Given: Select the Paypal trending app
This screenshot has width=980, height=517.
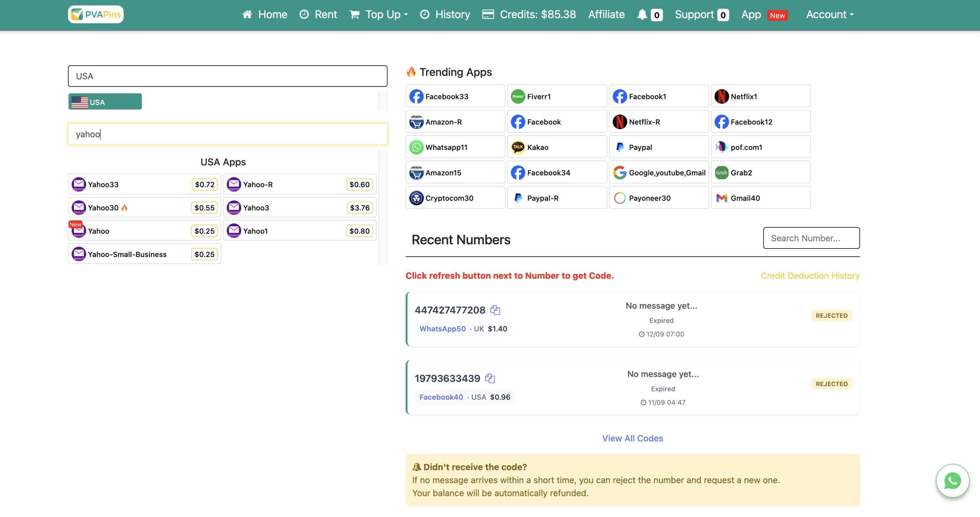Looking at the screenshot, I should pos(659,147).
